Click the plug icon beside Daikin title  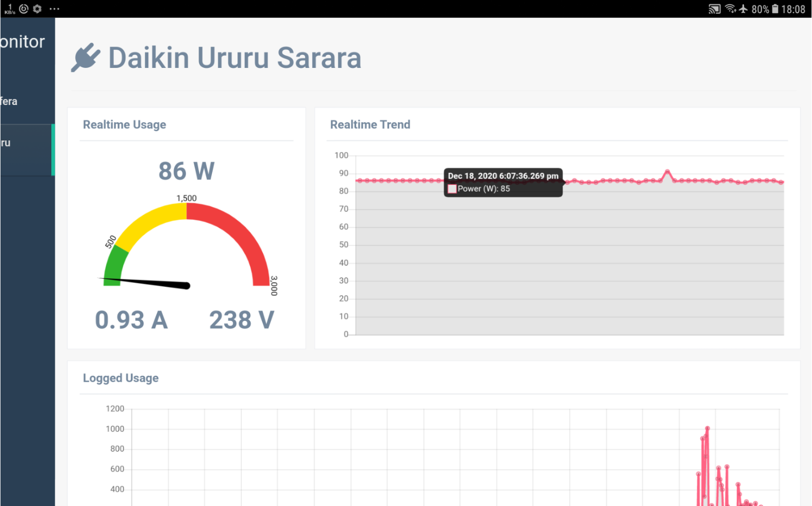[85, 58]
